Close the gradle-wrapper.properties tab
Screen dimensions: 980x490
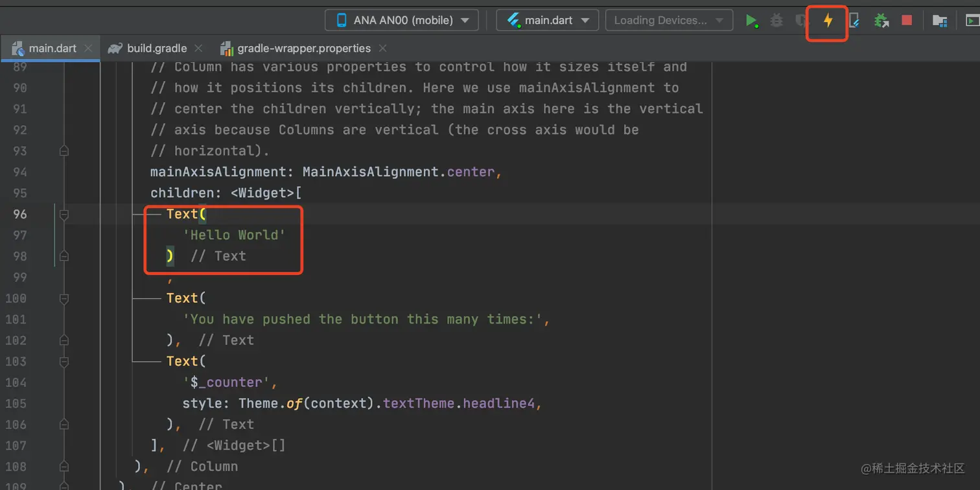382,49
